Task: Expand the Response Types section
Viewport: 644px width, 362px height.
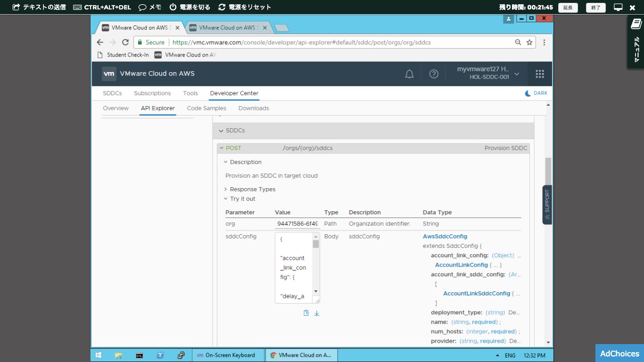Action: point(225,189)
